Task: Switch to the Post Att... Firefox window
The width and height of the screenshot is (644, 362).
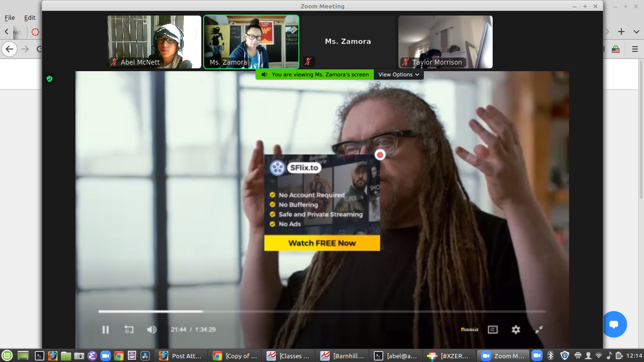Action: pos(182,356)
